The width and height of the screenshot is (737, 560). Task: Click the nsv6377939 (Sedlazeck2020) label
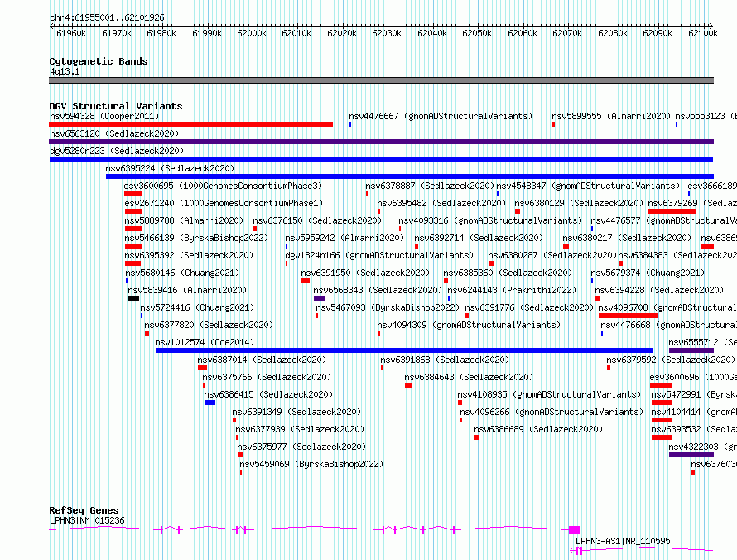[300, 429]
